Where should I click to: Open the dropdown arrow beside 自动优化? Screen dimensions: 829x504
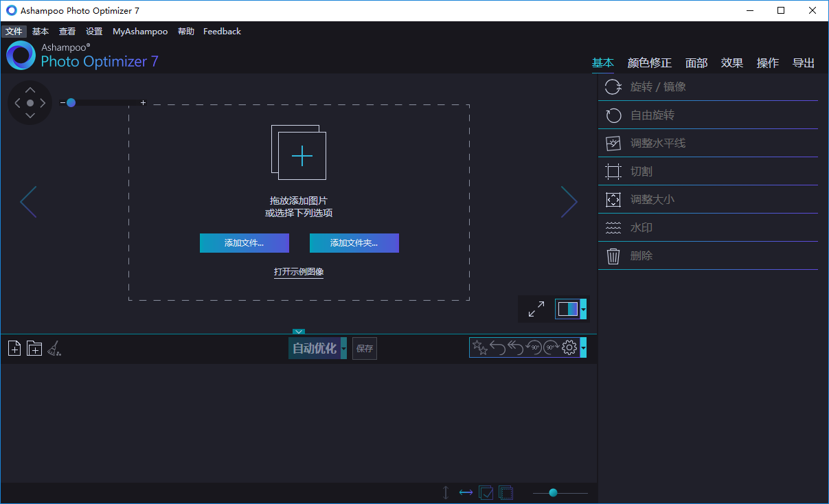pyautogui.click(x=343, y=348)
